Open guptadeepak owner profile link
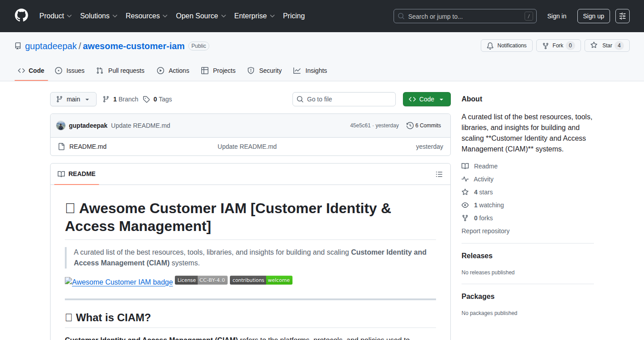The height and width of the screenshot is (340, 644). pyautogui.click(x=51, y=46)
